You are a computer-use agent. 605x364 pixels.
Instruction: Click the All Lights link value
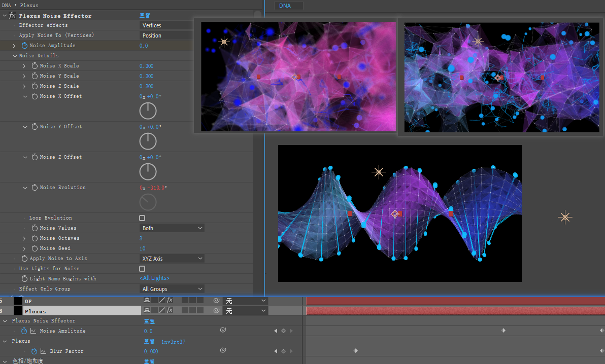tap(154, 278)
